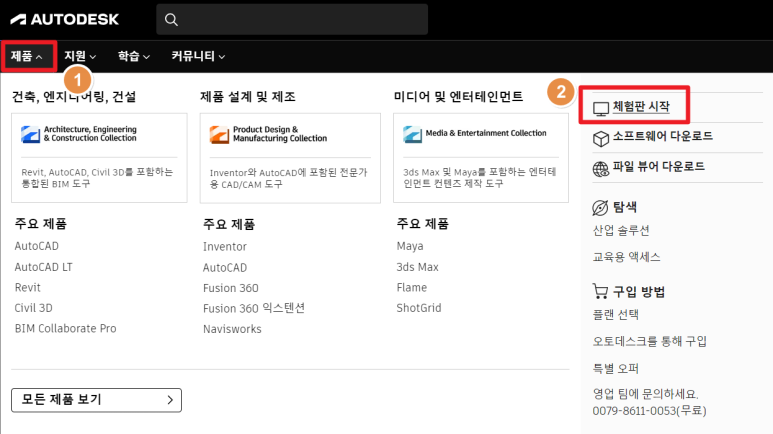773x434 pixels.
Task: Open the Fusion 360 product link
Action: click(x=231, y=288)
